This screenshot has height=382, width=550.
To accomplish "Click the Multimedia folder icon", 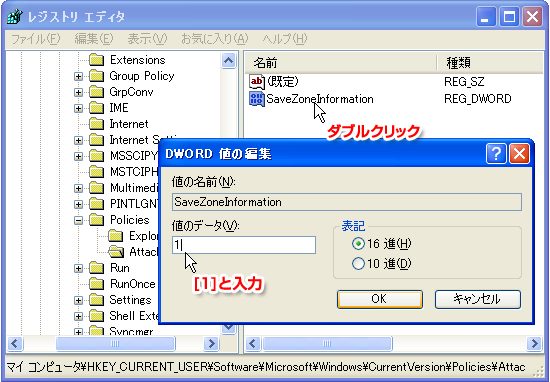I will click(96, 188).
